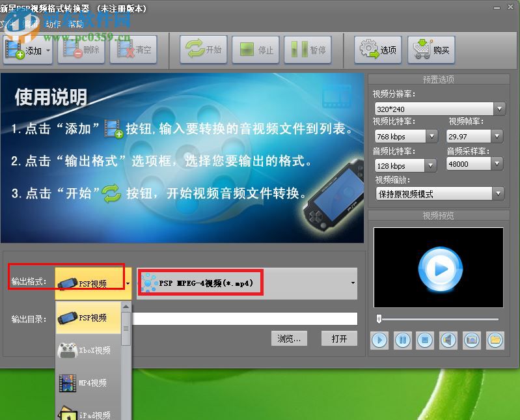The image size is (520, 420).
Task: Click the open folder icon under preview
Action: pos(495,340)
